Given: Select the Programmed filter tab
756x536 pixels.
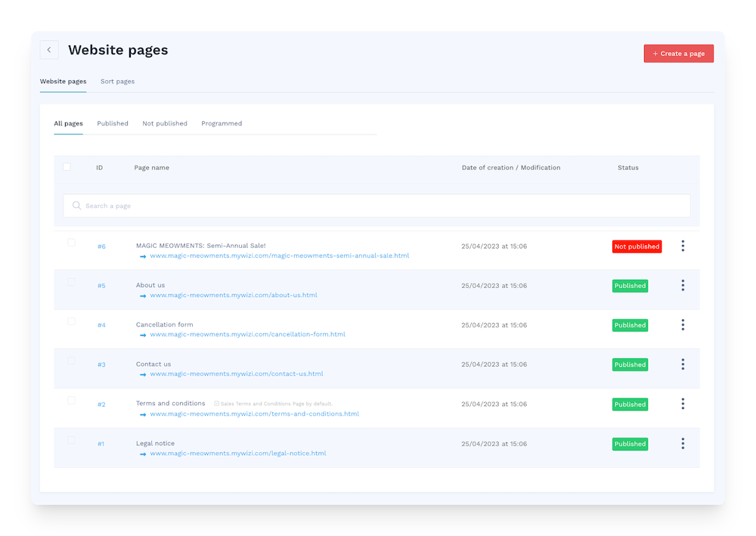Looking at the screenshot, I should [222, 123].
